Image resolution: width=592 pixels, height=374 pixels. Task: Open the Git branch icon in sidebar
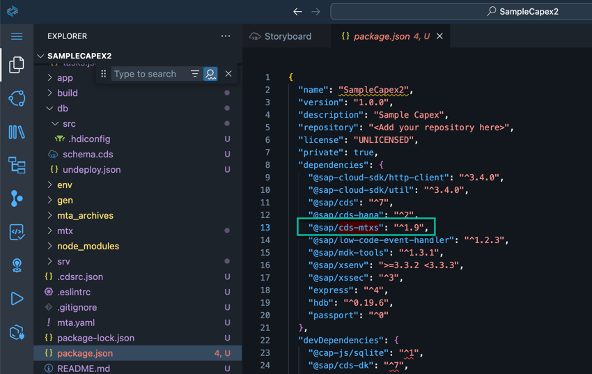pyautogui.click(x=17, y=199)
